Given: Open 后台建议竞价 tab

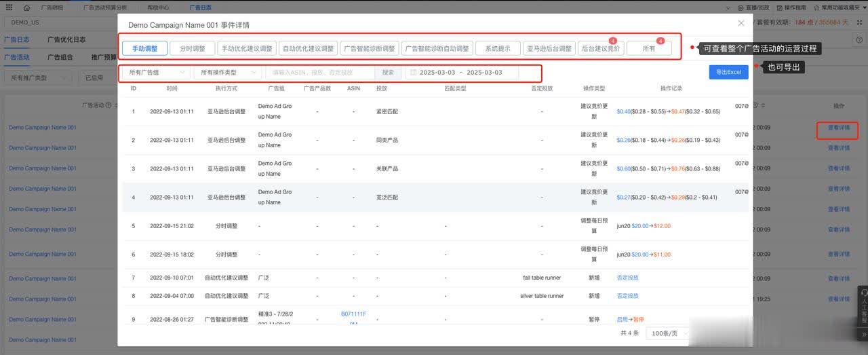Looking at the screenshot, I should pos(601,48).
